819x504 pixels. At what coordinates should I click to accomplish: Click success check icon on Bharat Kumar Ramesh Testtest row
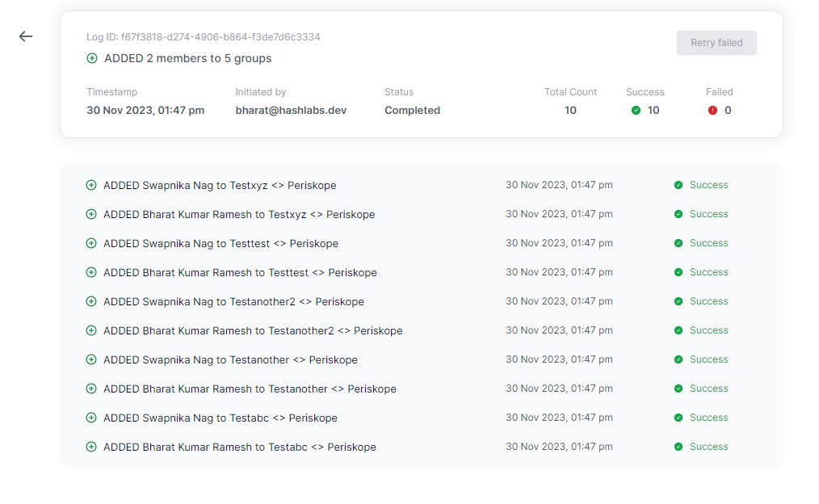(678, 272)
